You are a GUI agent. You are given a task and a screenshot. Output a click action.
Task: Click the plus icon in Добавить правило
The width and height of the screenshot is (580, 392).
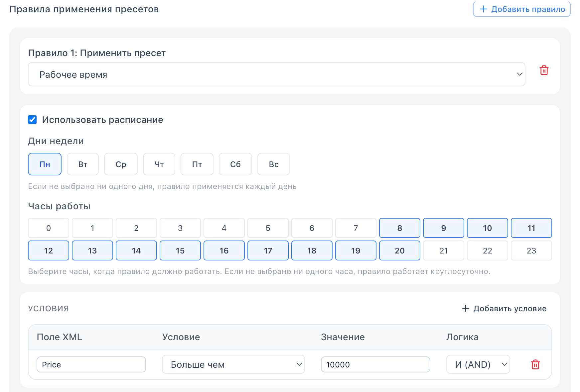pyautogui.click(x=483, y=9)
